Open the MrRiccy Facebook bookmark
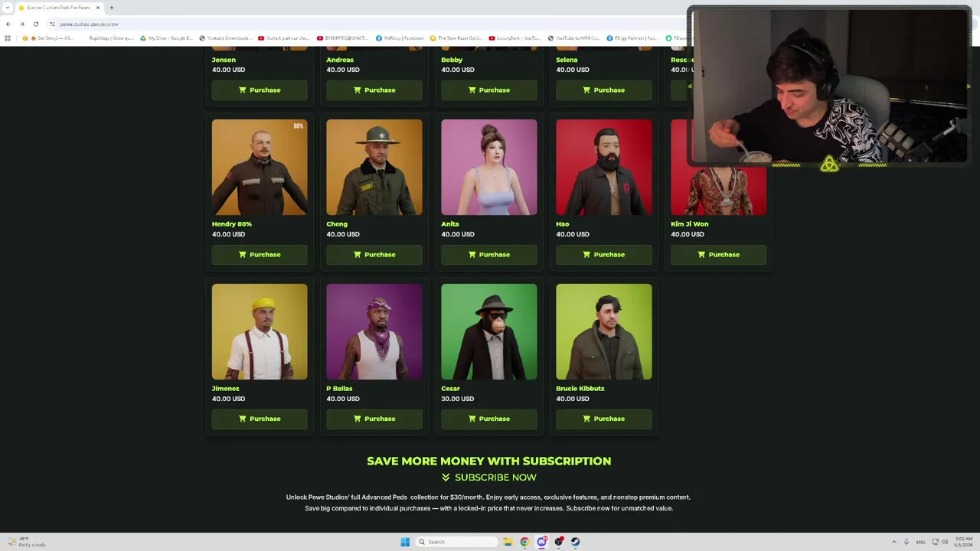This screenshot has width=980, height=551. 400,37
